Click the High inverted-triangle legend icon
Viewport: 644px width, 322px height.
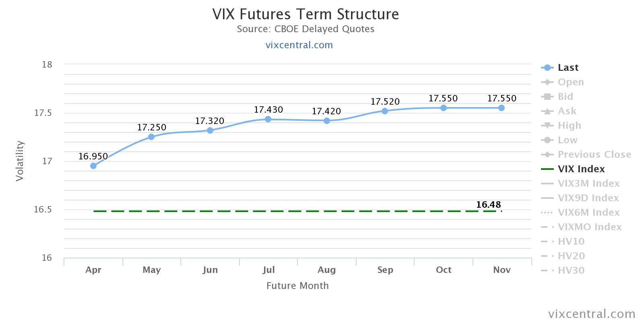[547, 126]
